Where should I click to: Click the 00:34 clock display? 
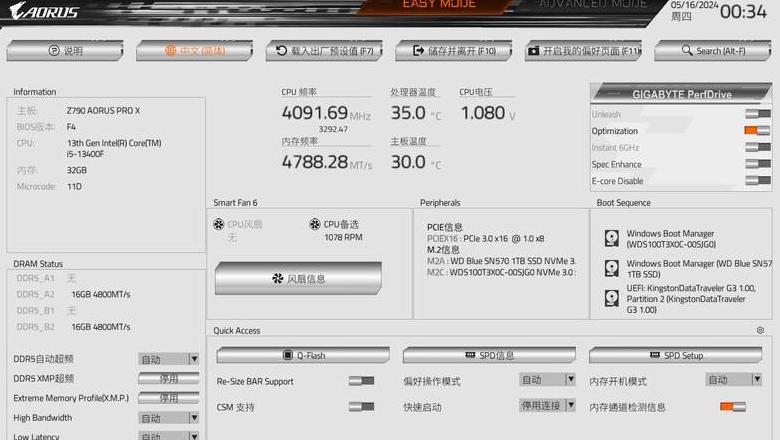click(743, 11)
